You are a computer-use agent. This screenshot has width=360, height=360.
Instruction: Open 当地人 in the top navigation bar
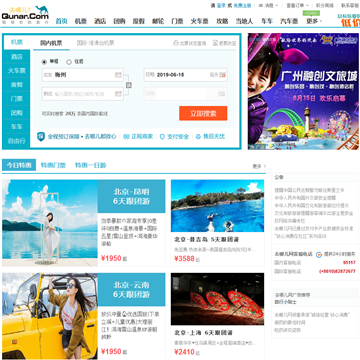(x=245, y=21)
